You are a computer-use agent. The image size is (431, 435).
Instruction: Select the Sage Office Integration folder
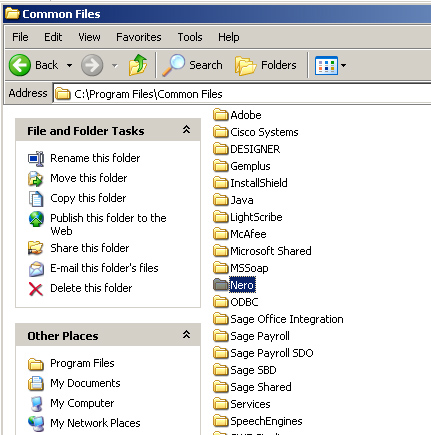click(x=278, y=319)
